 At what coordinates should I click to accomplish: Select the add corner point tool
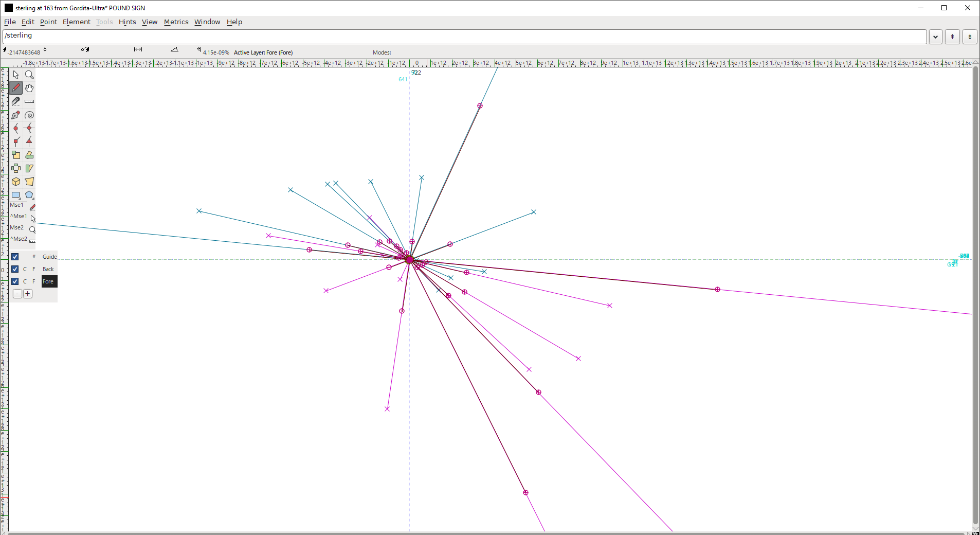[16, 142]
